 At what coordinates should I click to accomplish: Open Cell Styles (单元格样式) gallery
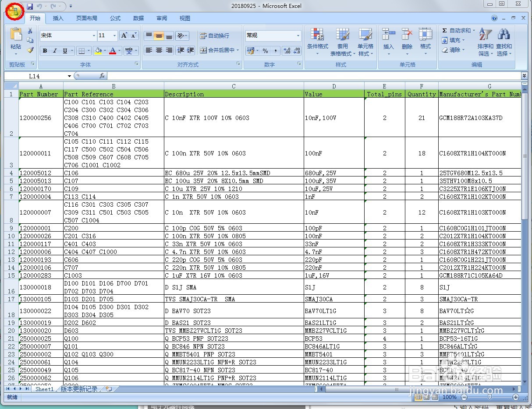365,42
